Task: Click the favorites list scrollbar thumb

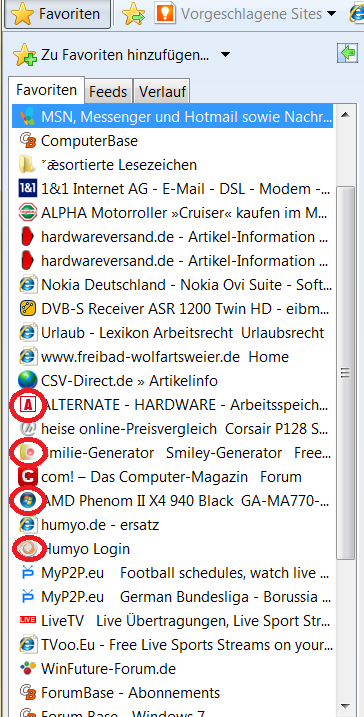Action: pyautogui.click(x=346, y=373)
